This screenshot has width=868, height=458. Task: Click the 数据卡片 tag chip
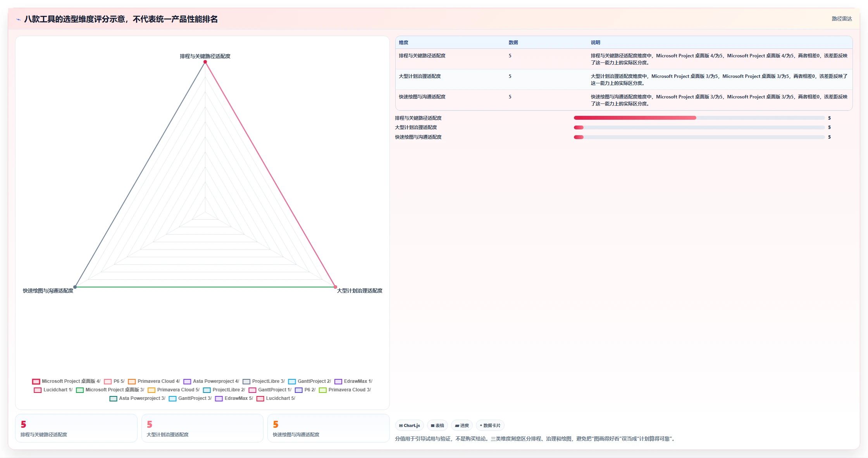tap(490, 425)
